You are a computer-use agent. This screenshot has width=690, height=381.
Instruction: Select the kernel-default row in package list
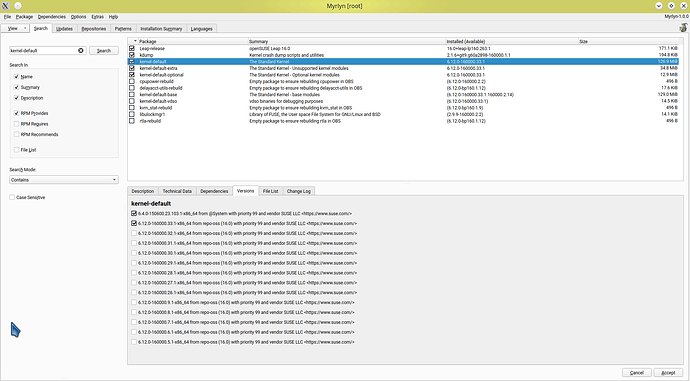pos(403,62)
